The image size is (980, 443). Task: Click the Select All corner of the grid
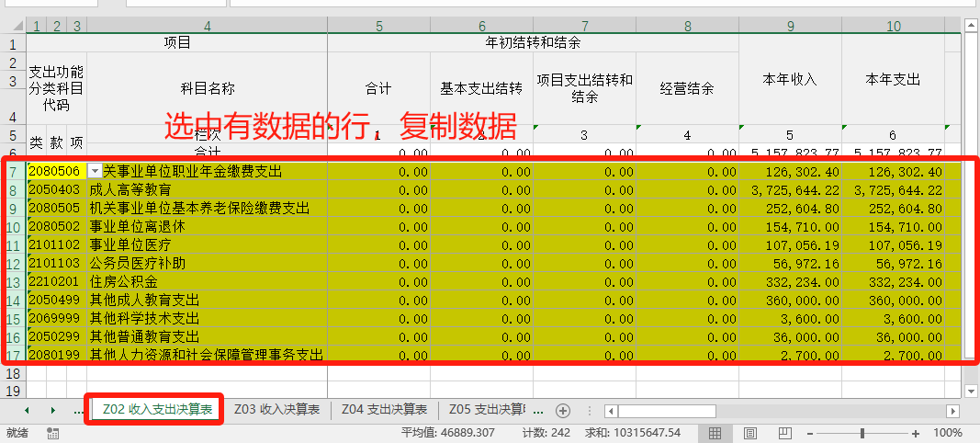[x=13, y=26]
